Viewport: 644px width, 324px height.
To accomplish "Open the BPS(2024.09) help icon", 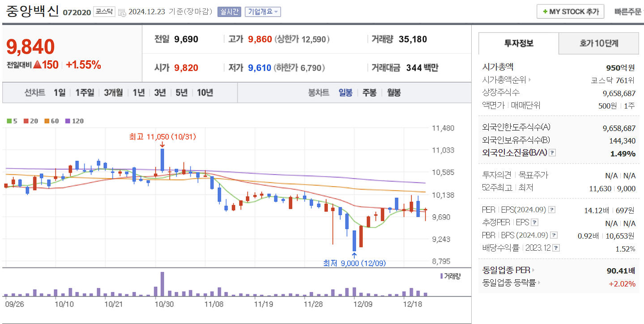I will pos(554,235).
